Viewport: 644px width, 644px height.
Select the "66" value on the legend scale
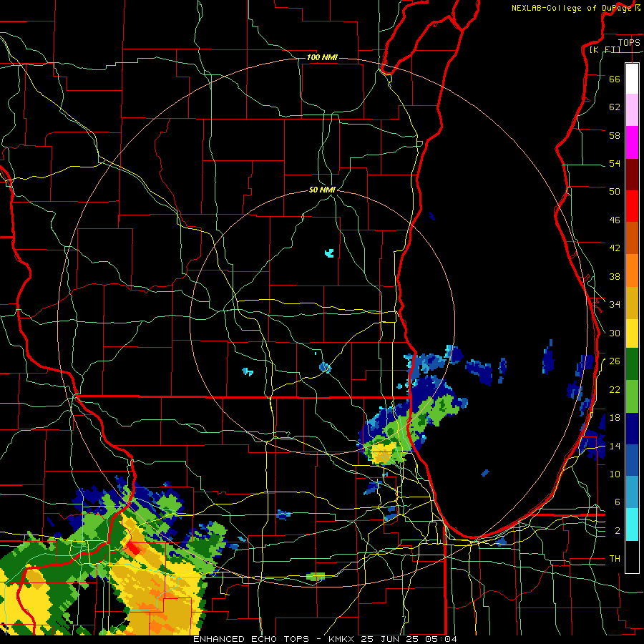coord(615,79)
